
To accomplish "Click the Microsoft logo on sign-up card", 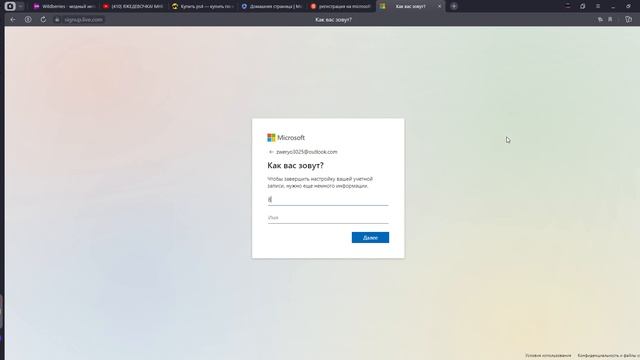I will (x=286, y=138).
